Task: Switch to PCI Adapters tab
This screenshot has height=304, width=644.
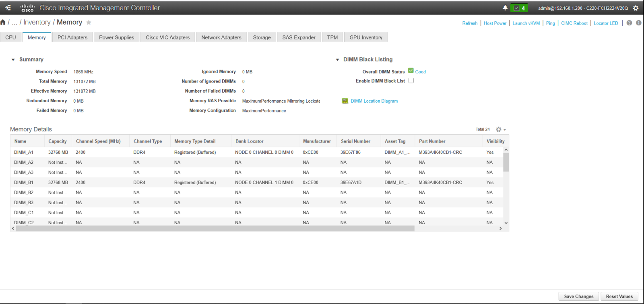Action: pyautogui.click(x=72, y=37)
